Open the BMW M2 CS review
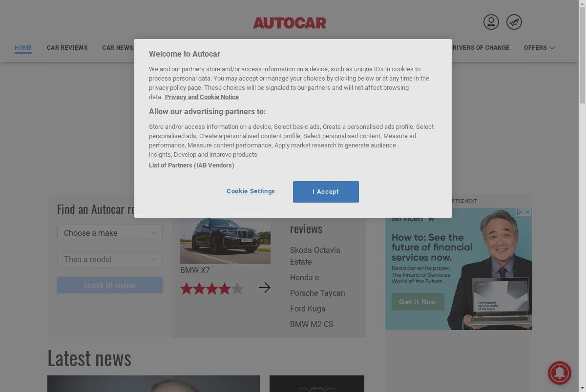The image size is (586, 392). click(312, 324)
